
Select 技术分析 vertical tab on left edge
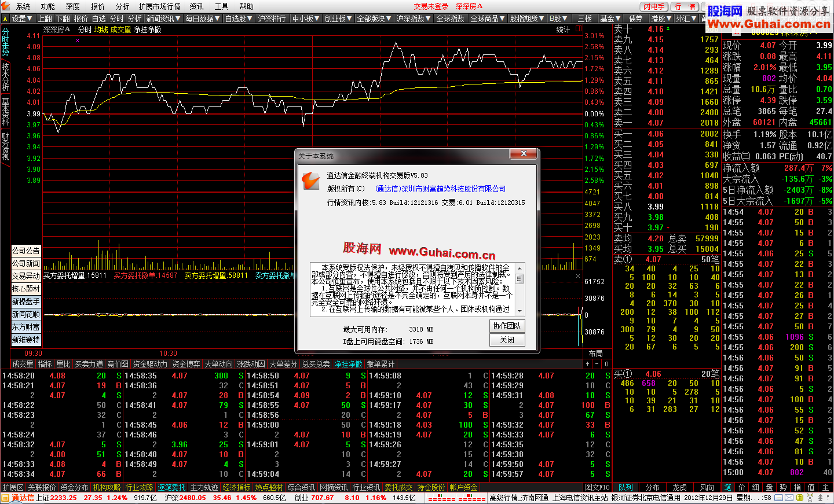5,77
